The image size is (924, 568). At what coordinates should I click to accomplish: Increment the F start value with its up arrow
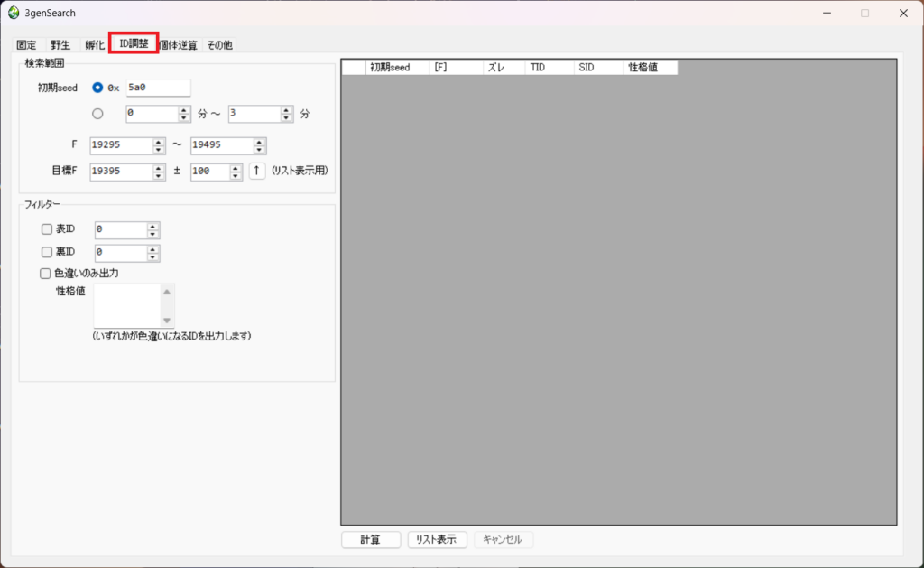pos(157,141)
